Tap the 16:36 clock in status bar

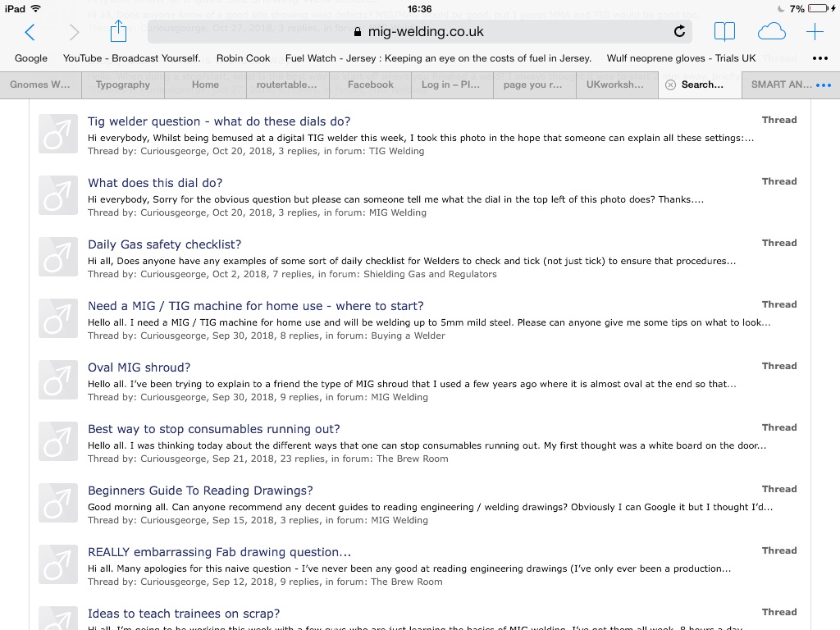pos(419,8)
